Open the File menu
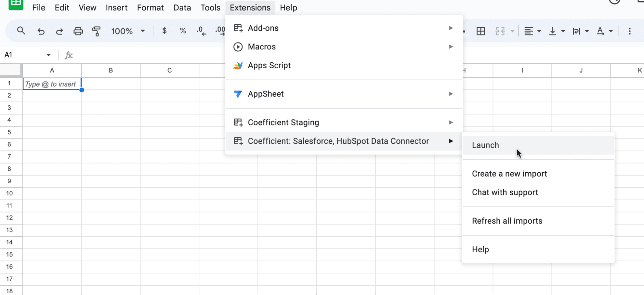This screenshot has width=644, height=295. click(39, 8)
